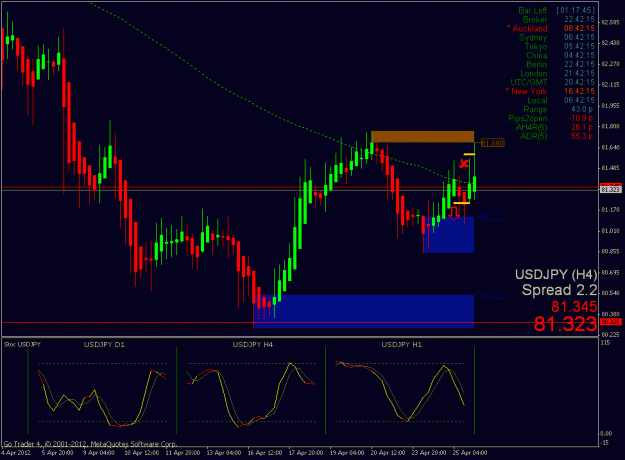The width and height of the screenshot is (625, 460).
Task: Select the small blue support zone rectangle
Action: tap(448, 234)
